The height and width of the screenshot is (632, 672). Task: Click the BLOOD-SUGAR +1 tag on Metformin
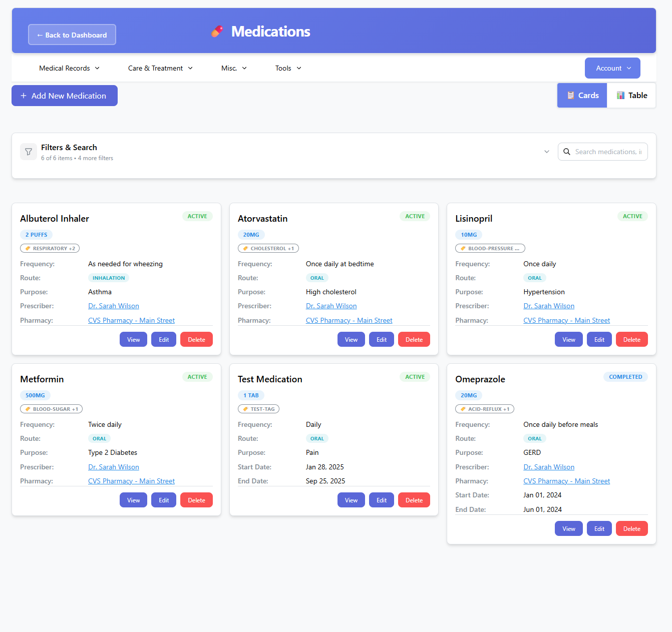tap(51, 409)
